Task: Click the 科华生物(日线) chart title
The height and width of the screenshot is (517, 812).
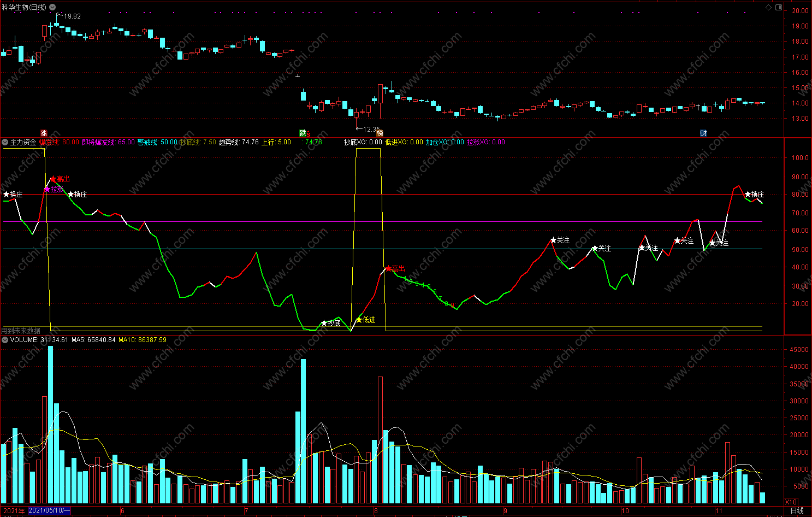Action: pos(24,7)
